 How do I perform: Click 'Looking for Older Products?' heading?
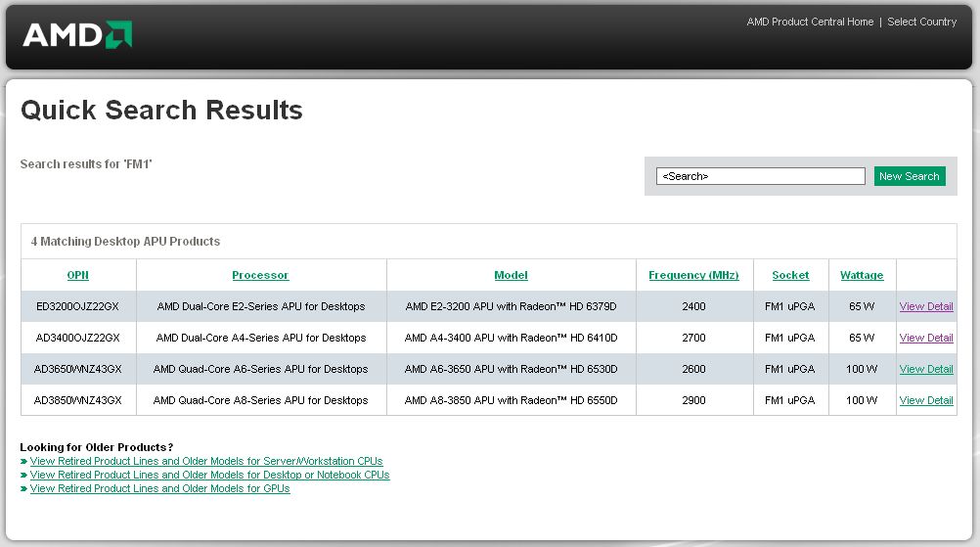(x=96, y=447)
